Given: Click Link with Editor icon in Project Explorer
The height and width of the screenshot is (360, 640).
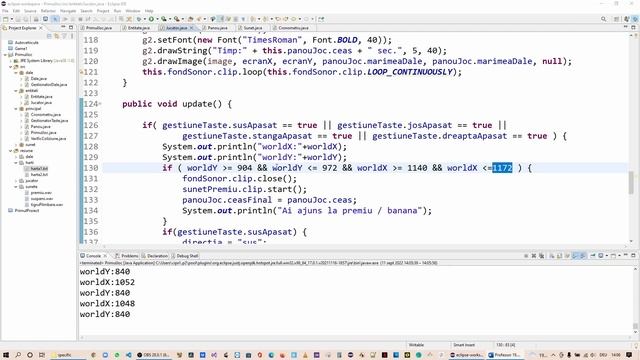Looking at the screenshot, I should [56, 36].
